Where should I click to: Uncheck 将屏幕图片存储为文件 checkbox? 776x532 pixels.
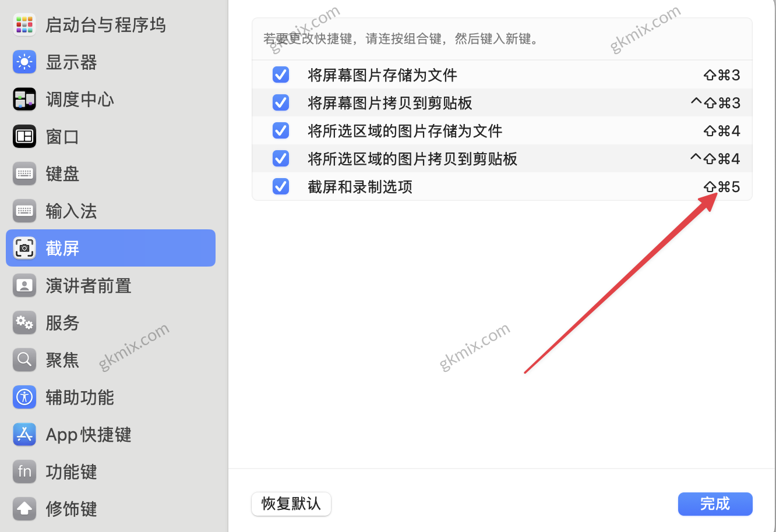(x=281, y=75)
